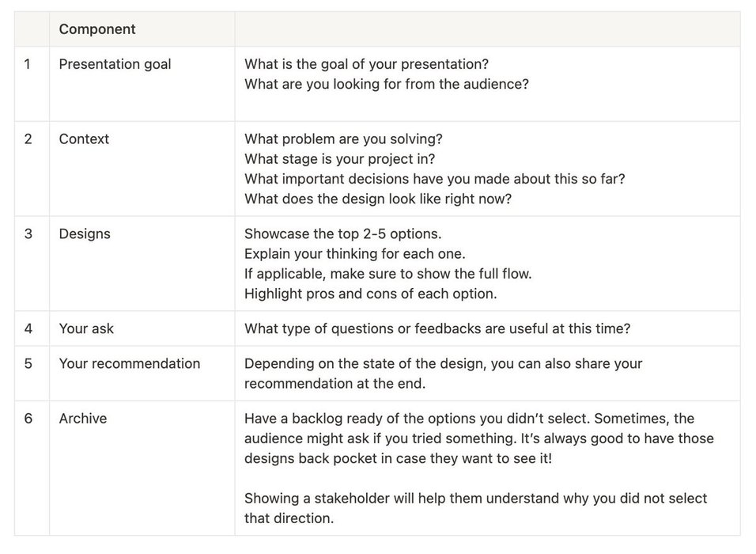This screenshot has width=756, height=554.
Task: Click the "Archive" component cell
Action: click(82, 419)
